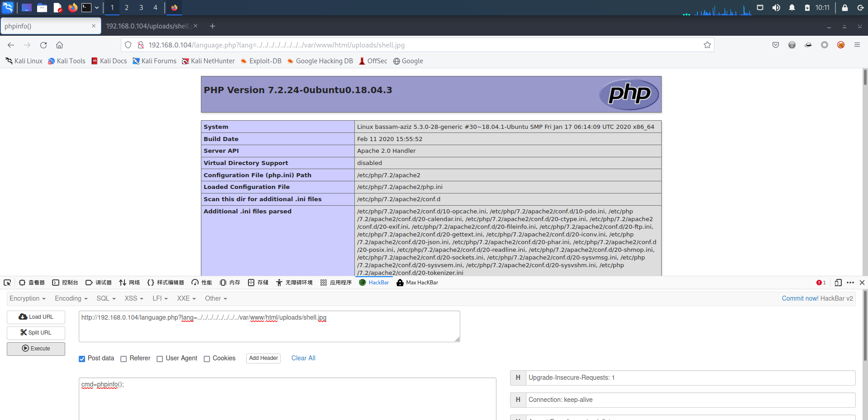The height and width of the screenshot is (420, 868).
Task: Open devtools more options ellipsis
Action: (850, 283)
